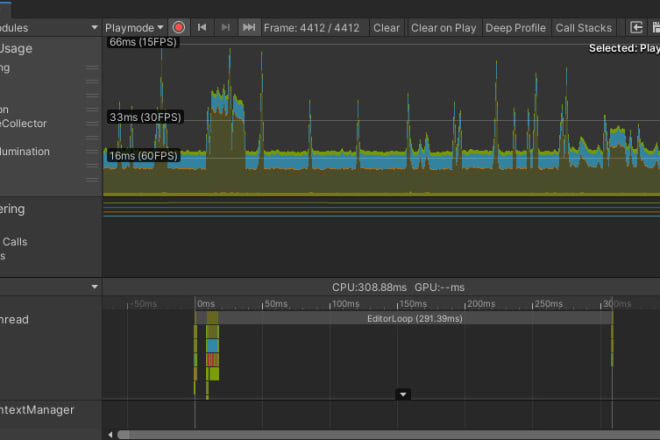This screenshot has width=660, height=440.
Task: Click the drag handle beside the GarbageCollector category
Action: click(x=92, y=123)
